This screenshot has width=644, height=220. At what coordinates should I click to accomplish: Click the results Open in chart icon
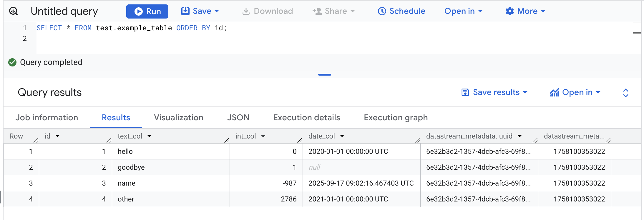[x=554, y=92]
